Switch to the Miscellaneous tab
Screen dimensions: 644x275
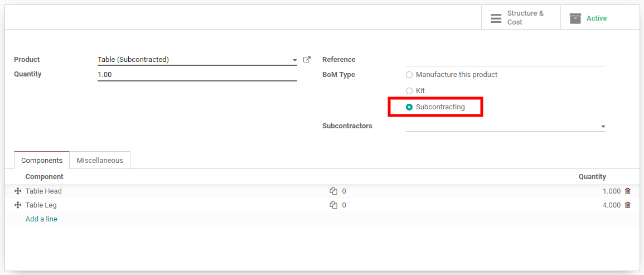click(100, 160)
